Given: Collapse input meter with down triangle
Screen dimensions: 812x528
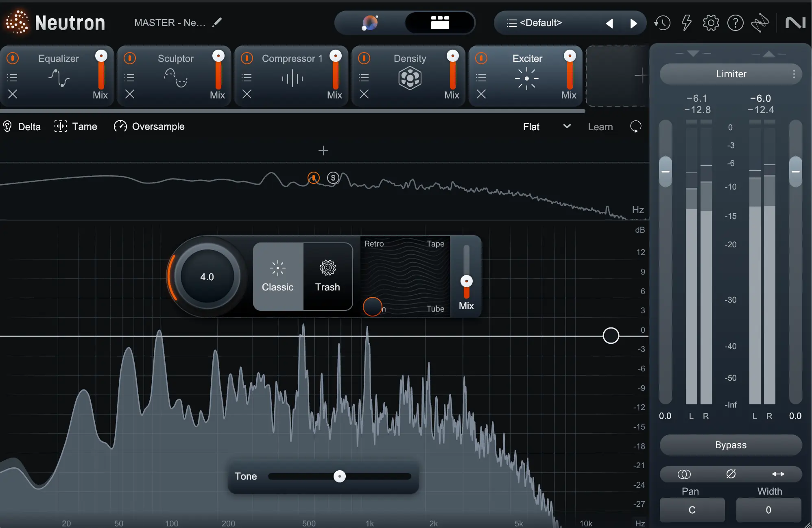Looking at the screenshot, I should pos(693,53).
